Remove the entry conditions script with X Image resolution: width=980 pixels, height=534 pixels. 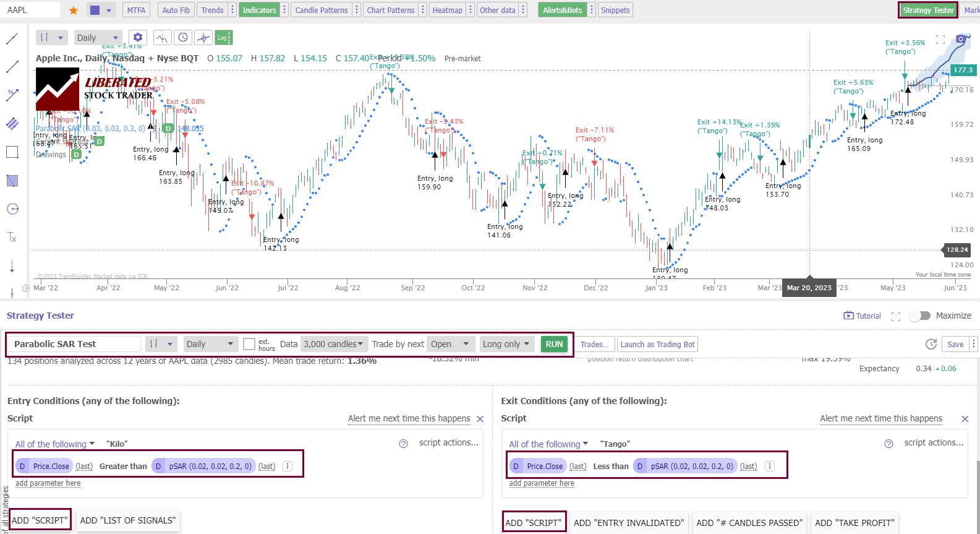click(x=480, y=419)
